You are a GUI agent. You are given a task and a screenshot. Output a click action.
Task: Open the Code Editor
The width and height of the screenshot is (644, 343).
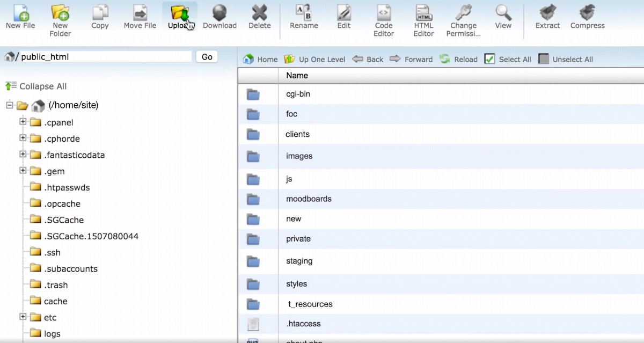click(383, 16)
